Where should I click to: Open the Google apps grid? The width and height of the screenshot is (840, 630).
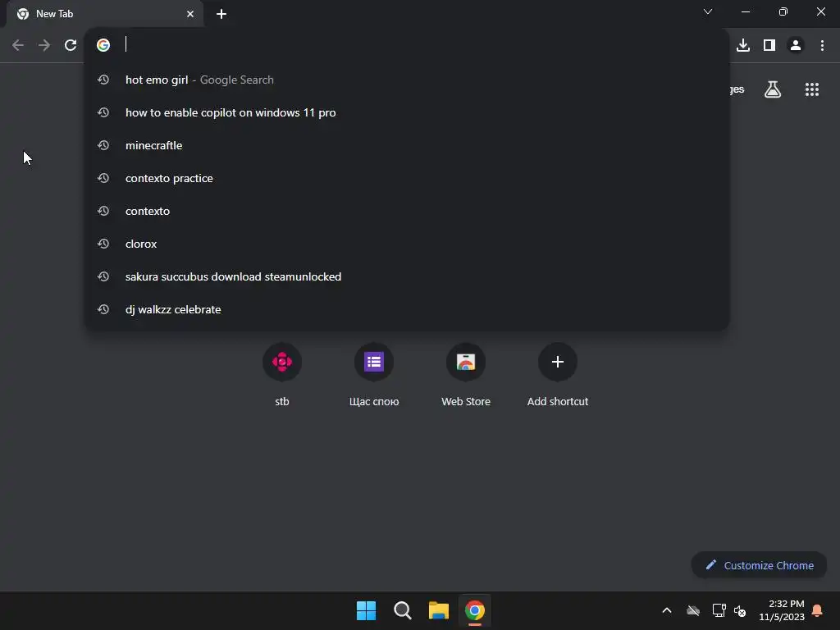812,89
